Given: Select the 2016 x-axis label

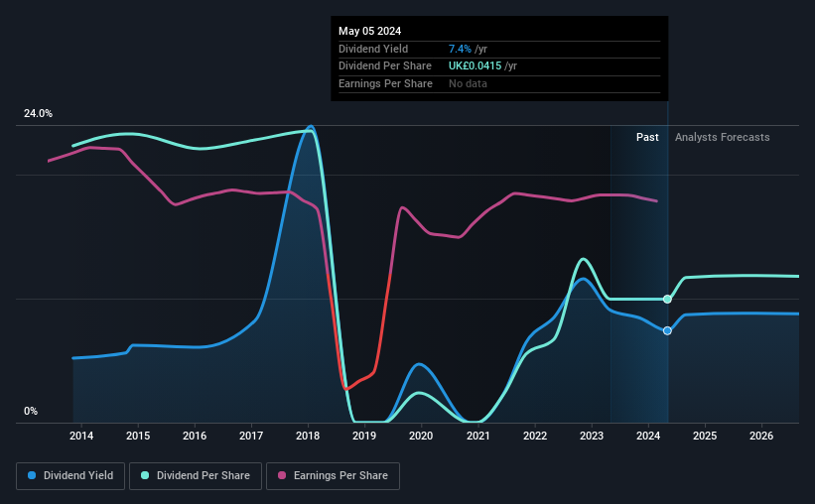Looking at the screenshot, I should coord(195,436).
